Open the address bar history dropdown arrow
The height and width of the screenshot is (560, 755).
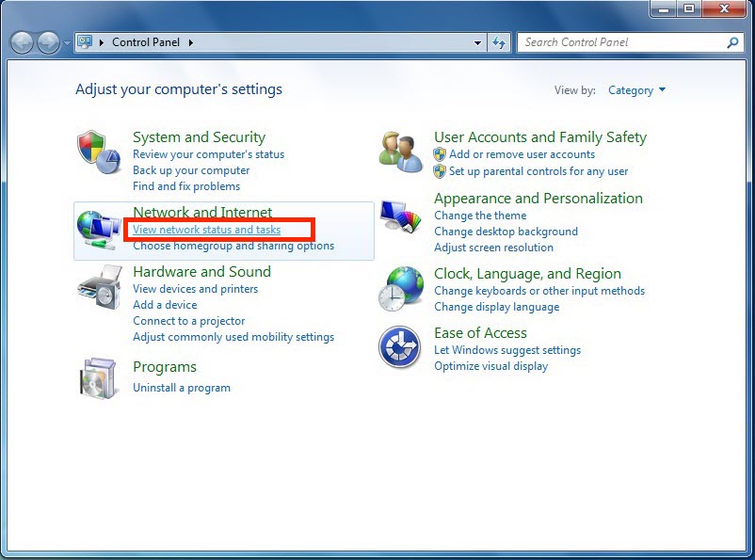(x=478, y=42)
